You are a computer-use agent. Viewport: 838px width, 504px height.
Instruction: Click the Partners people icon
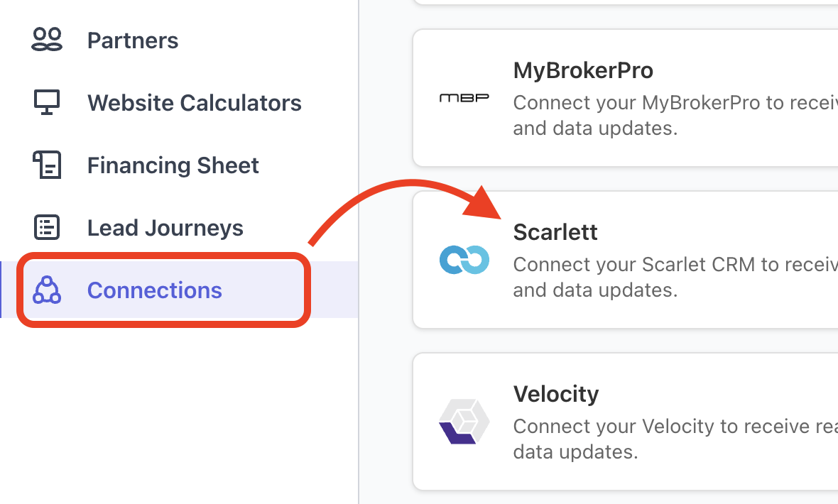tap(48, 40)
